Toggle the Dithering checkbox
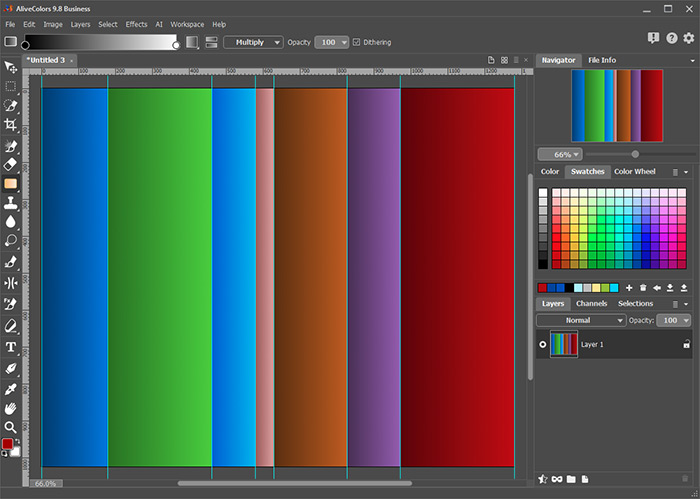Screen dimensions: 700x499 [356, 42]
